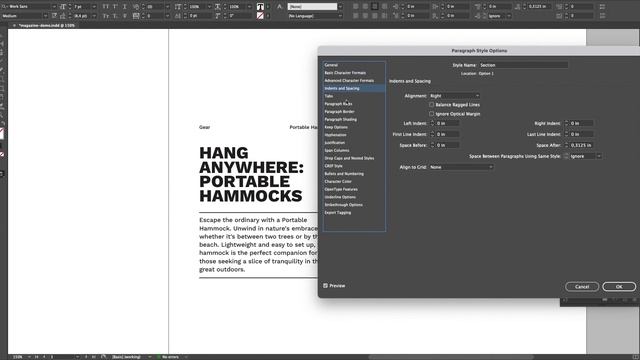Click the Space Before stepper in dialog

click(432, 145)
